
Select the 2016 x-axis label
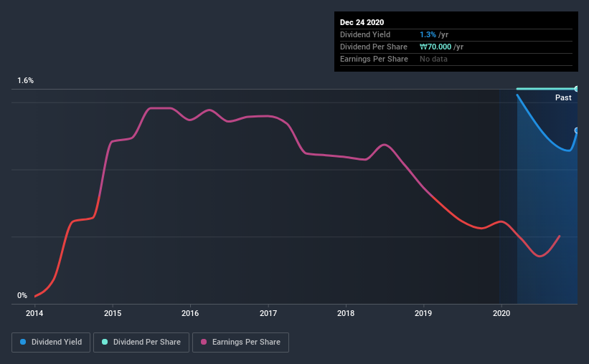tap(190, 313)
